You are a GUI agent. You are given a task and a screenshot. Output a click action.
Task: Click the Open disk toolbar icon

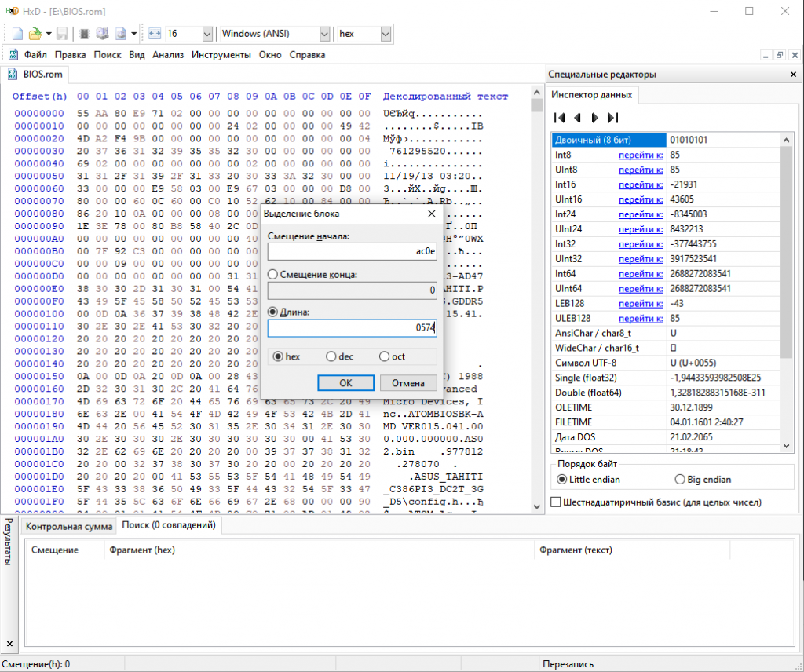[x=103, y=34]
